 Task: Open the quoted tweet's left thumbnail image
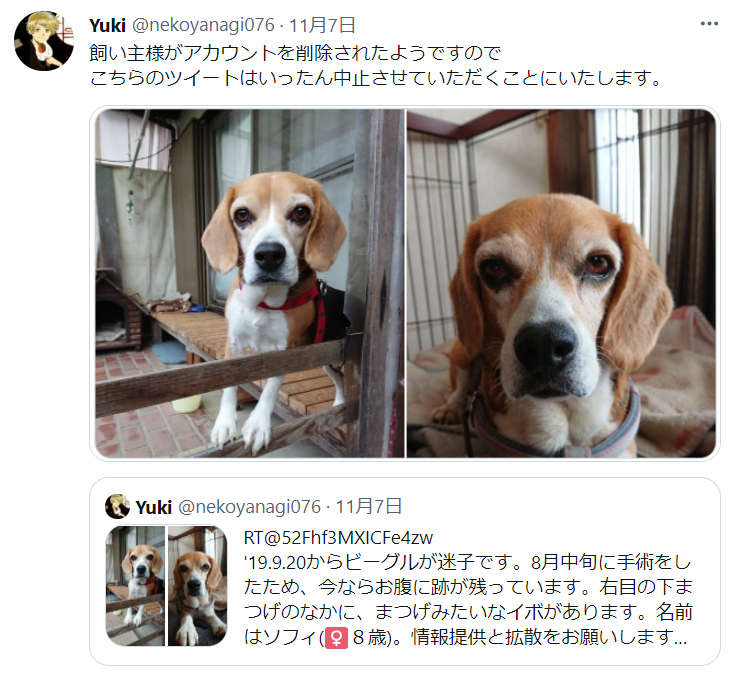coord(136,586)
